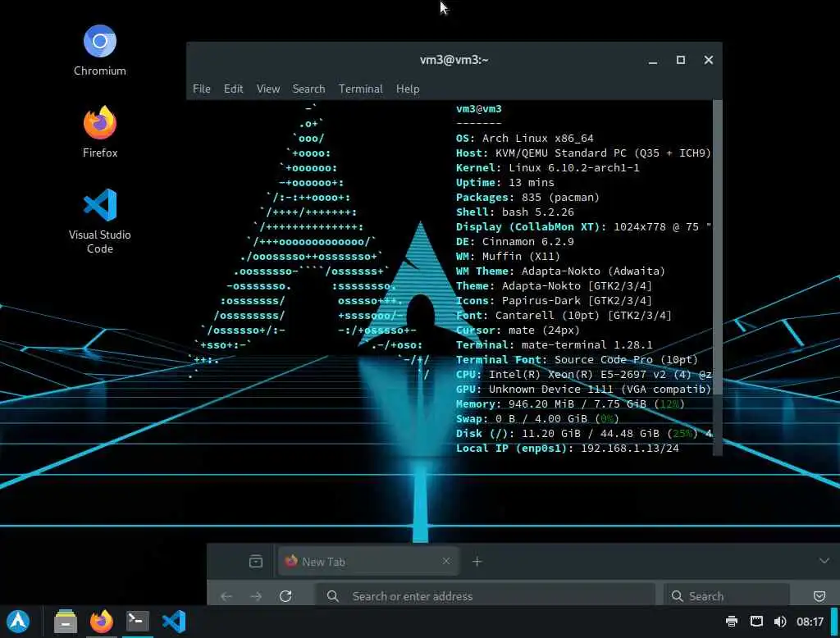Open the View menu in the terminal

pos(268,89)
